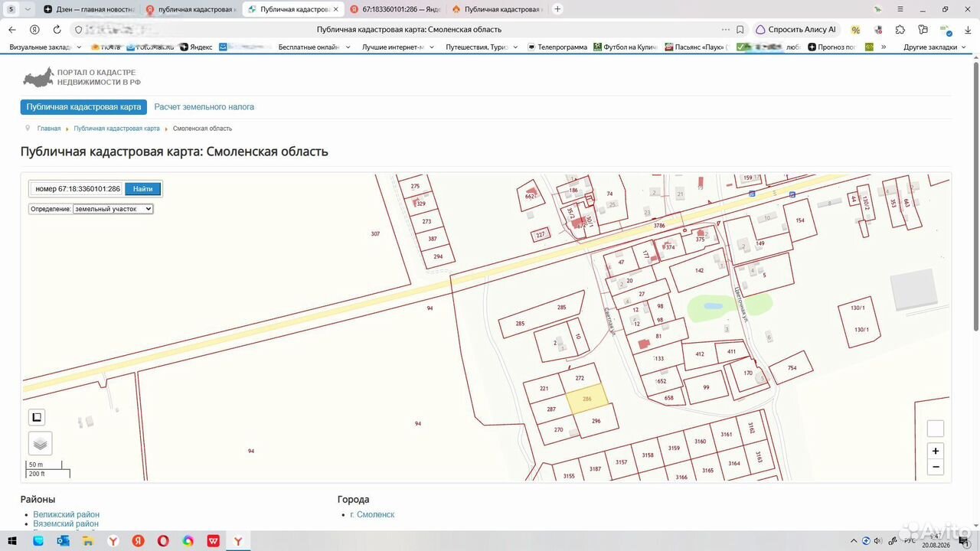Zoom in on the cadastral map
The image size is (980, 551).
[x=935, y=451]
